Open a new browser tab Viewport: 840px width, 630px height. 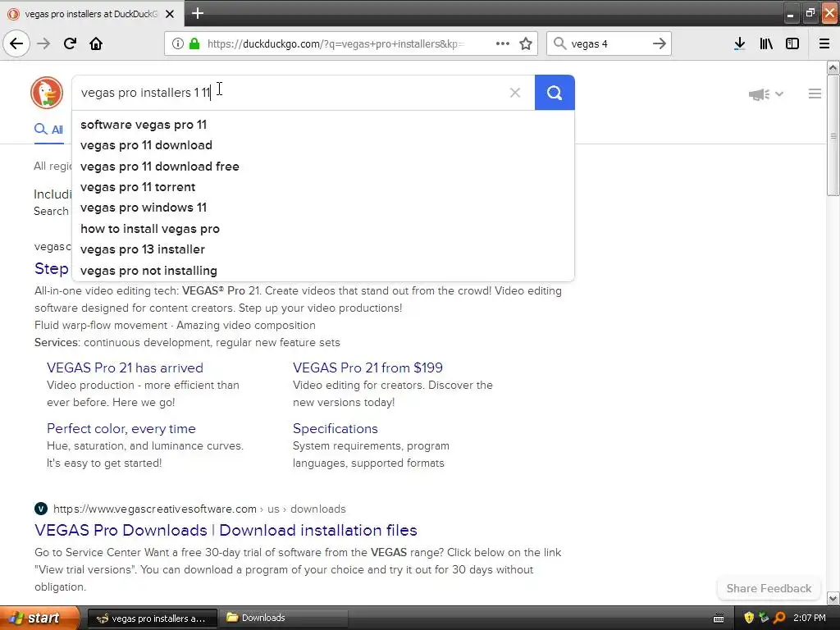coord(197,13)
